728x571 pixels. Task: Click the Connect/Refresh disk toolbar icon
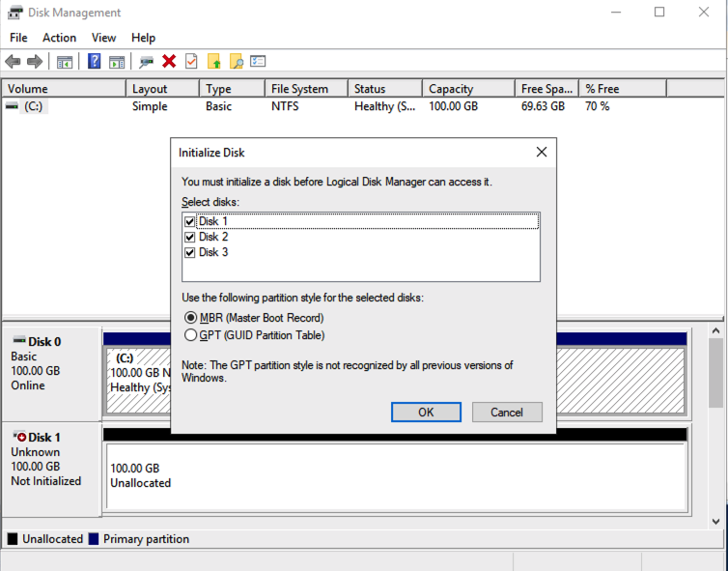[x=146, y=61]
